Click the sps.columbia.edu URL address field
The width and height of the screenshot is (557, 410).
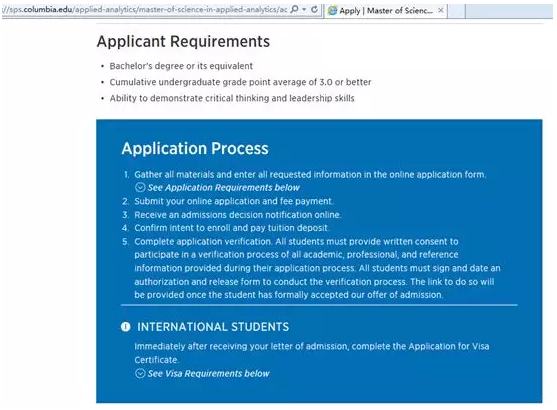(144, 10)
